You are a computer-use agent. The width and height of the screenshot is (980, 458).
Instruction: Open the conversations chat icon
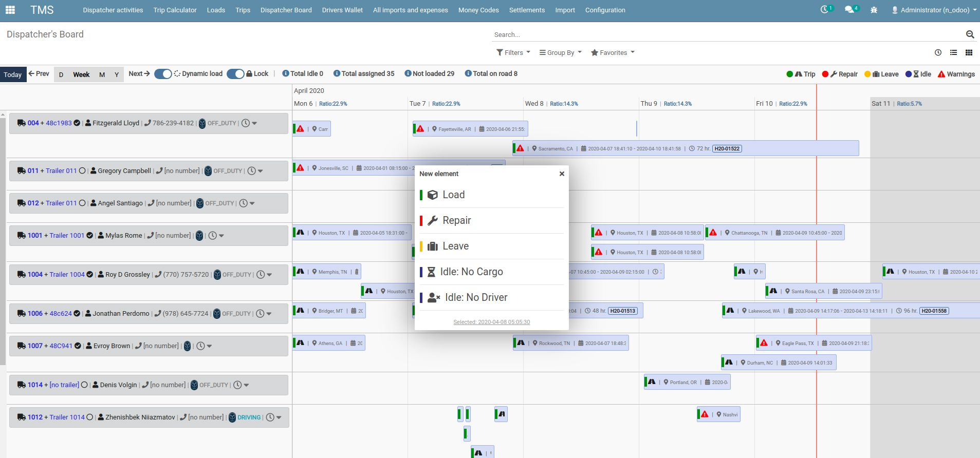coord(849,10)
